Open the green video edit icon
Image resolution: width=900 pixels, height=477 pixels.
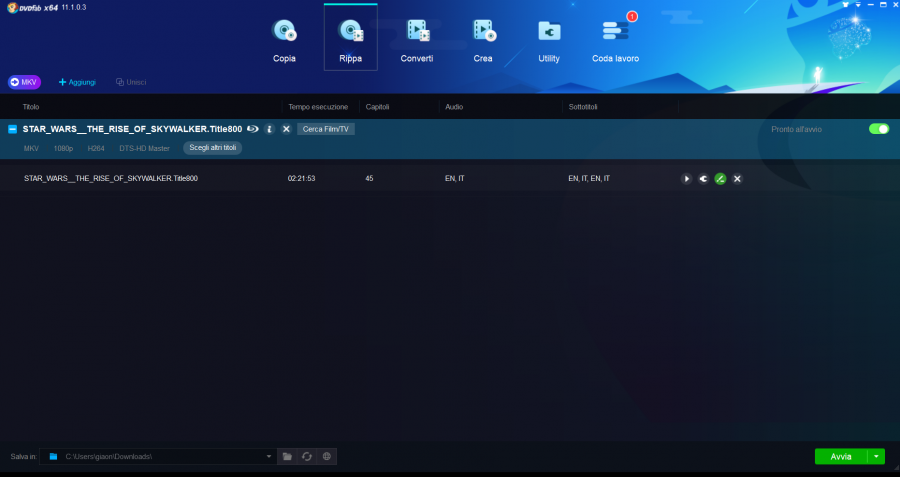tap(720, 179)
